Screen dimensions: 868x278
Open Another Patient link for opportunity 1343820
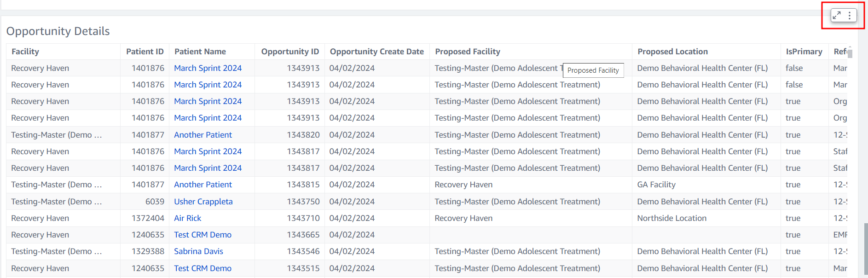(x=203, y=135)
